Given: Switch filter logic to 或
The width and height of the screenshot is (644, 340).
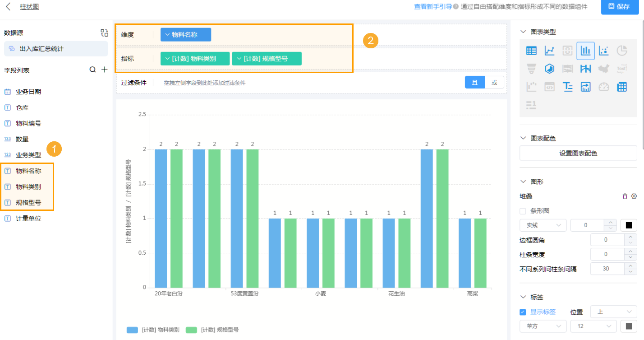Looking at the screenshot, I should (494, 83).
